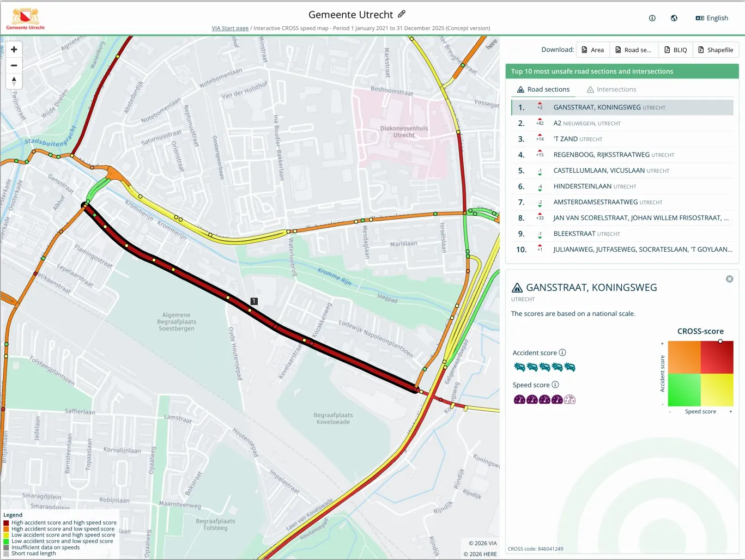Switch to the Intersections tab
Viewport: 745px width, 560px height.
click(x=611, y=89)
